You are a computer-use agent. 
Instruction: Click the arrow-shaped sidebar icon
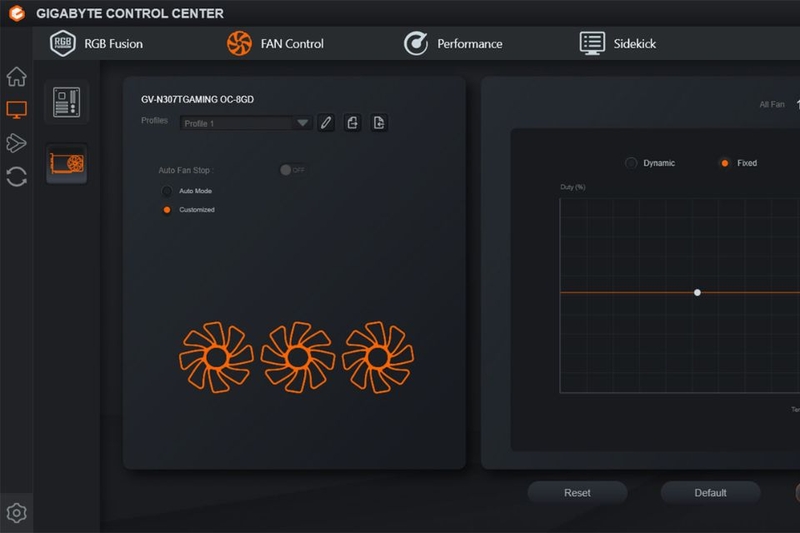[x=16, y=143]
